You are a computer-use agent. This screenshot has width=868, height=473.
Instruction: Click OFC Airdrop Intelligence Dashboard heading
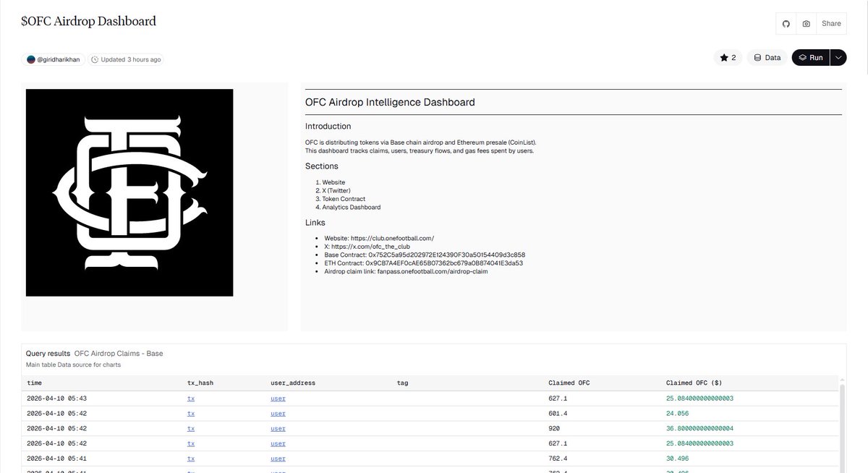(390, 102)
